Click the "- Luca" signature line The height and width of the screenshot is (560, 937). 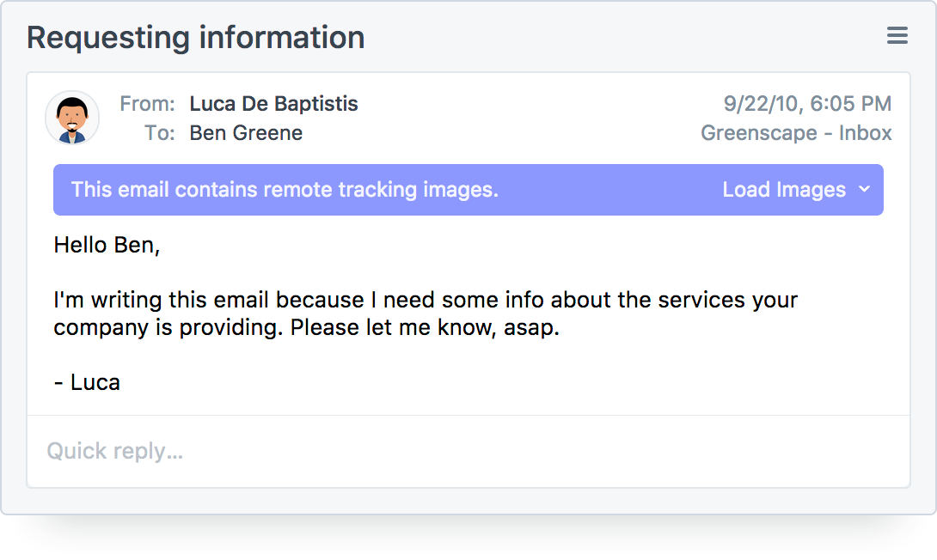point(87,382)
